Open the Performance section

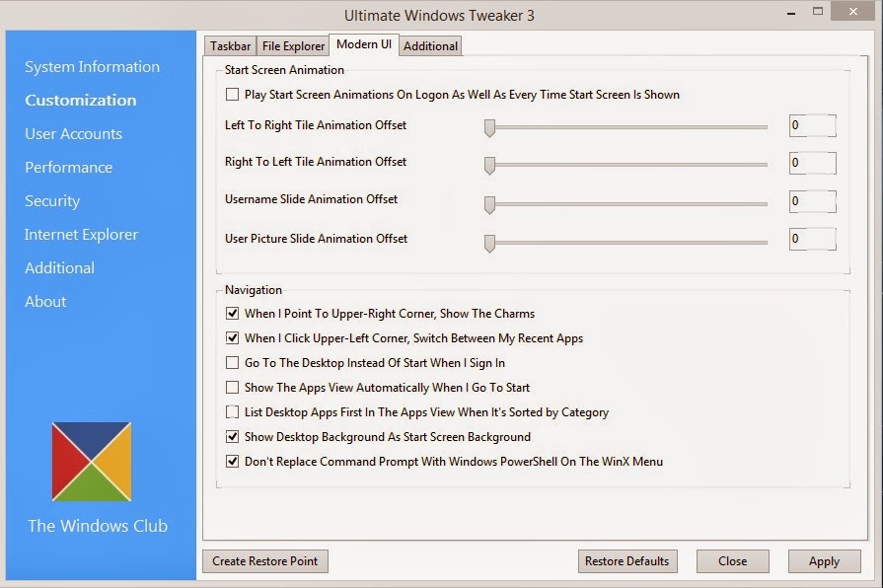pyautogui.click(x=69, y=168)
